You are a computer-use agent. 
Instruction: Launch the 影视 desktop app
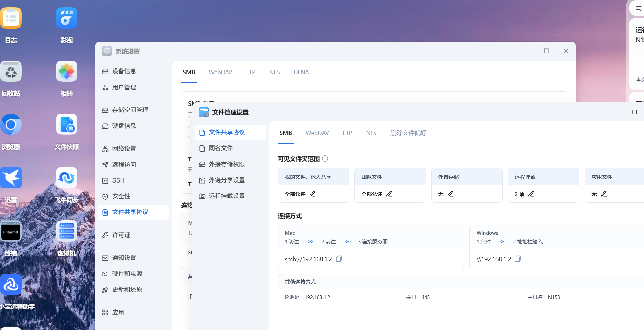67,18
